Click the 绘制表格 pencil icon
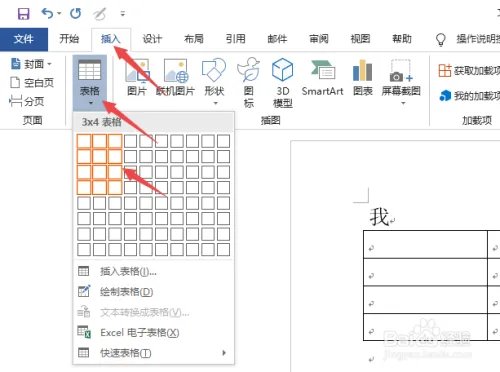The height and width of the screenshot is (372, 500). (84, 291)
